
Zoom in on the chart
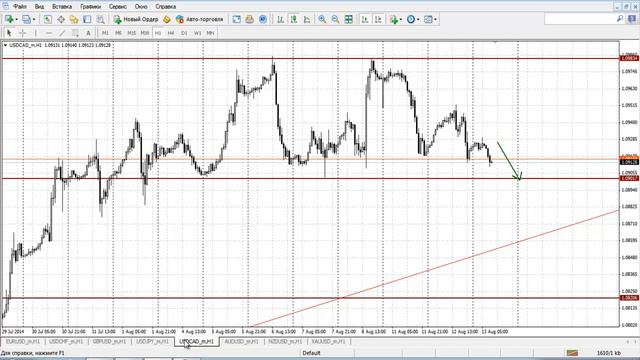coord(322,19)
